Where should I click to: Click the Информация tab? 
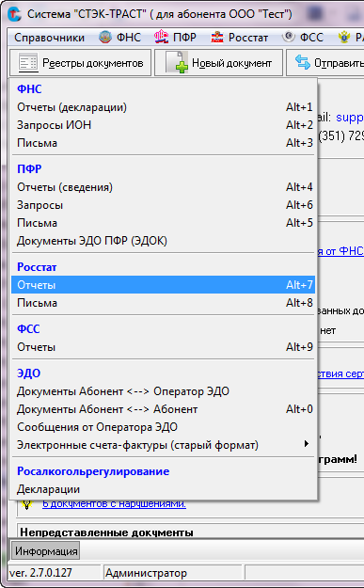(46, 551)
